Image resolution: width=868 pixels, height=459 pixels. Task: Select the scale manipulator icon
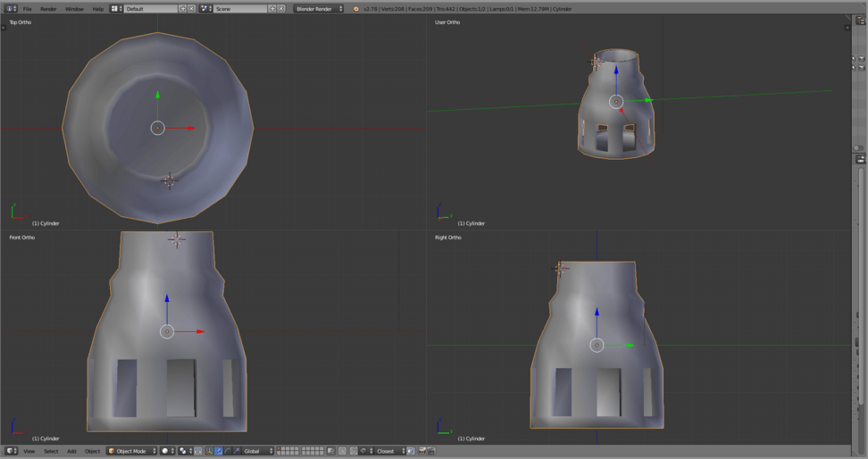[x=236, y=451]
